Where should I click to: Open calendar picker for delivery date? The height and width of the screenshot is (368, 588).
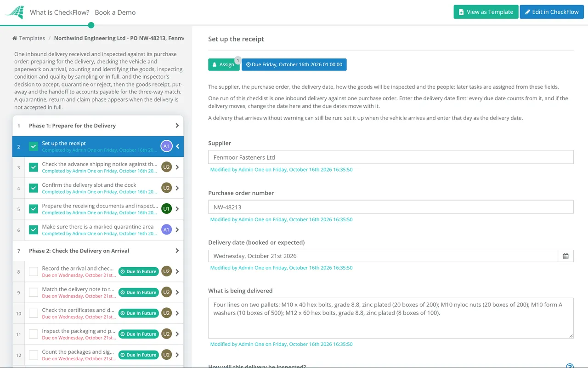click(x=565, y=256)
